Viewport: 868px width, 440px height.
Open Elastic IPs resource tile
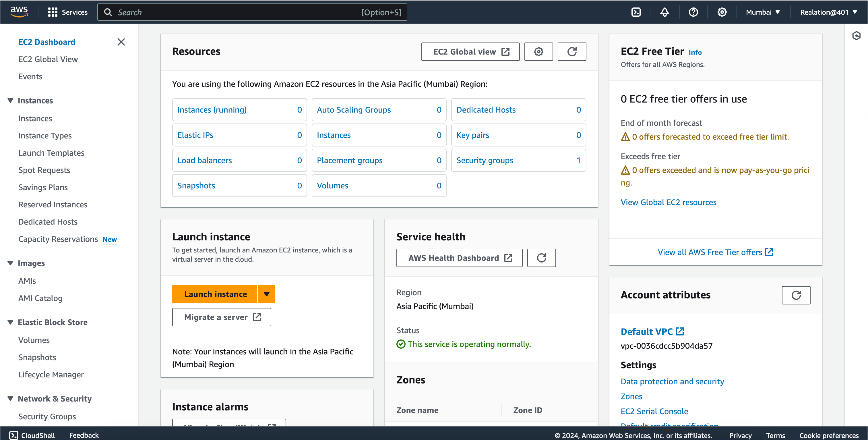pyautogui.click(x=240, y=135)
